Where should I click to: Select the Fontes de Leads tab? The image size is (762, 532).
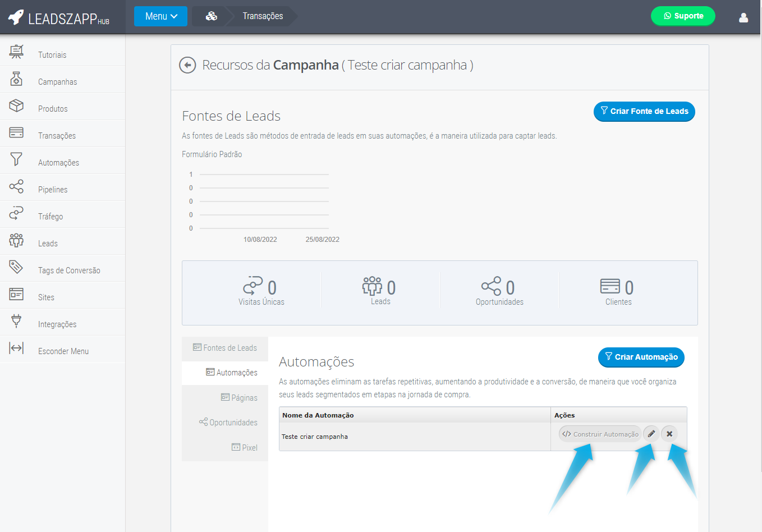pyautogui.click(x=225, y=348)
